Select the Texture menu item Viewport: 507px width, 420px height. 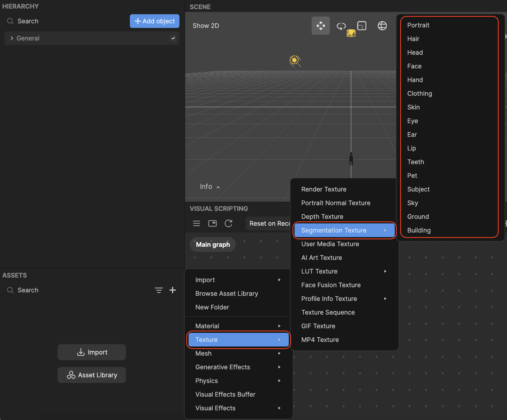click(x=238, y=340)
